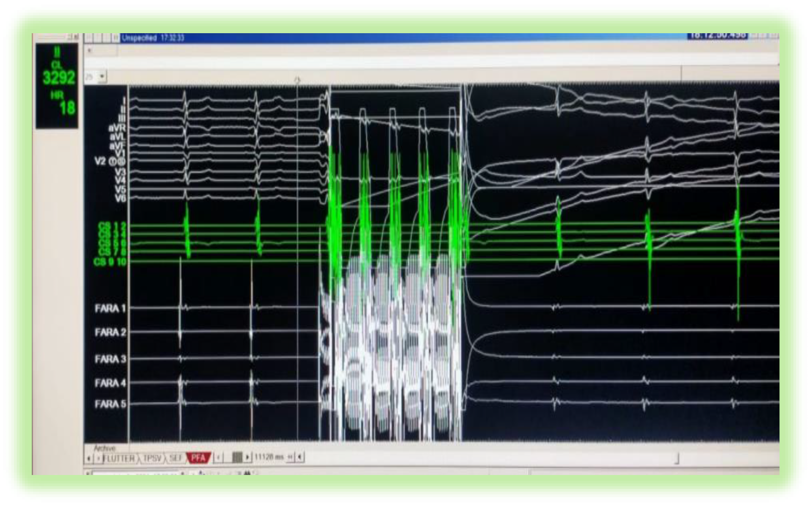
Task: Click the aVR lead label
Action: (x=117, y=128)
